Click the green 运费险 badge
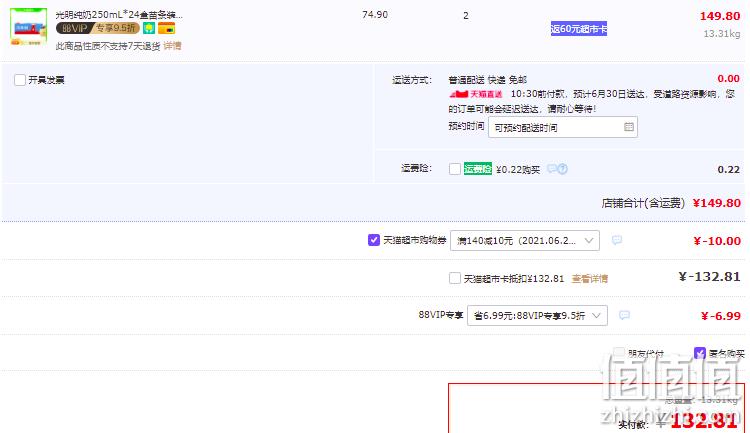The width and height of the screenshot is (750, 433). 477,169
